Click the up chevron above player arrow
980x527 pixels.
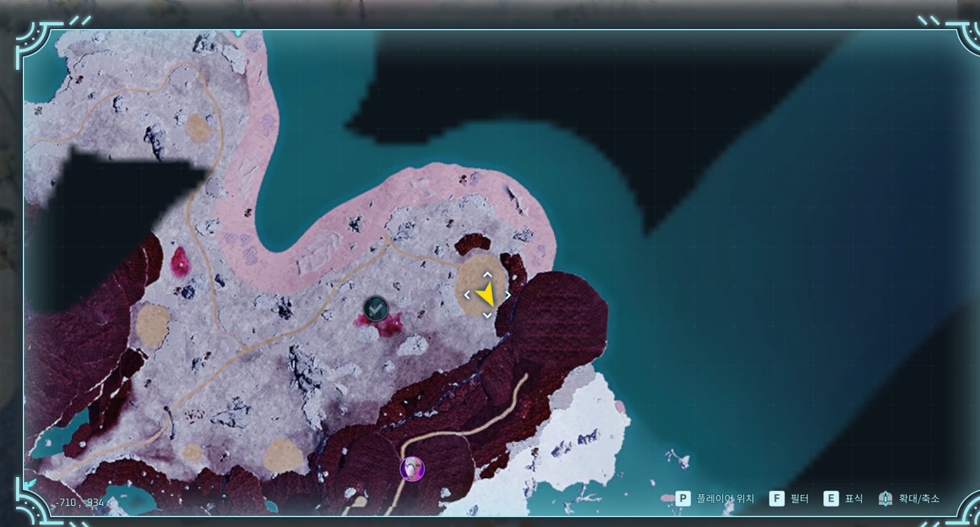[x=488, y=275]
